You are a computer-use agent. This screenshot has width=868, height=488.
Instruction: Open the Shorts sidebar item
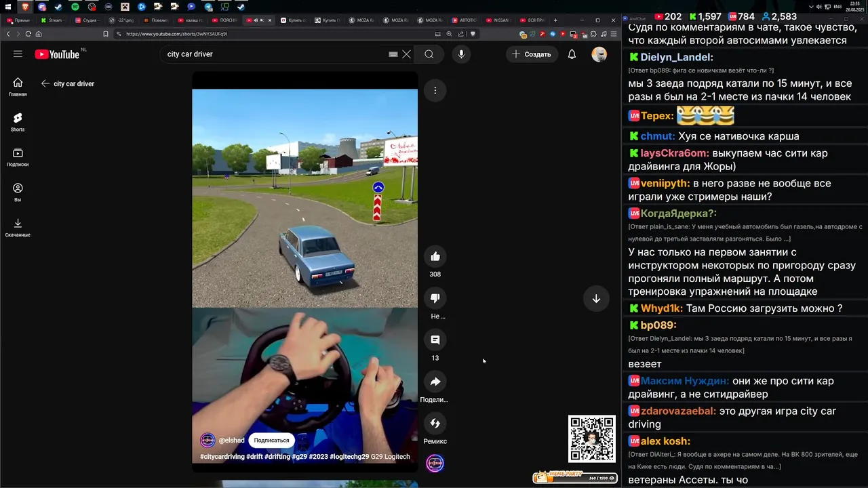pos(18,122)
